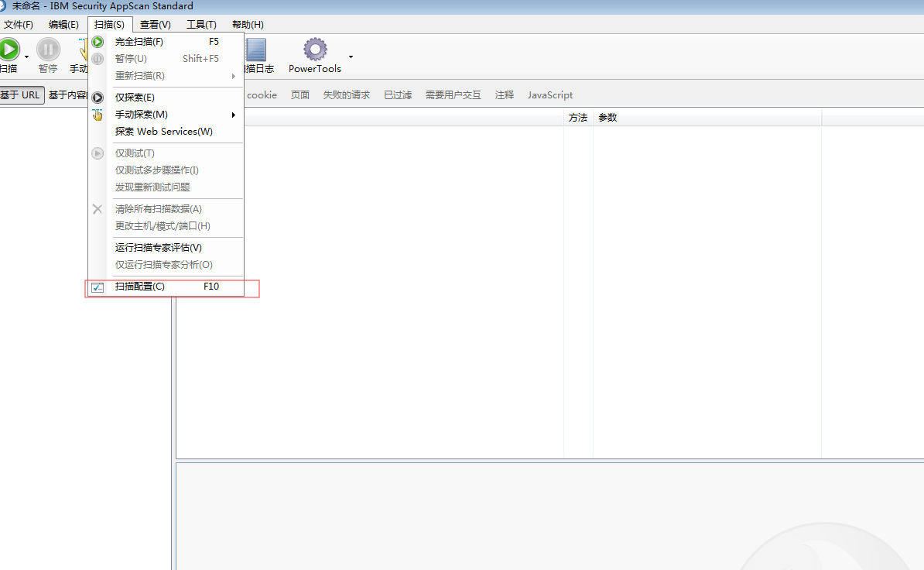Click the AppScan application icon in title bar
The height and width of the screenshot is (570, 924).
3,6
